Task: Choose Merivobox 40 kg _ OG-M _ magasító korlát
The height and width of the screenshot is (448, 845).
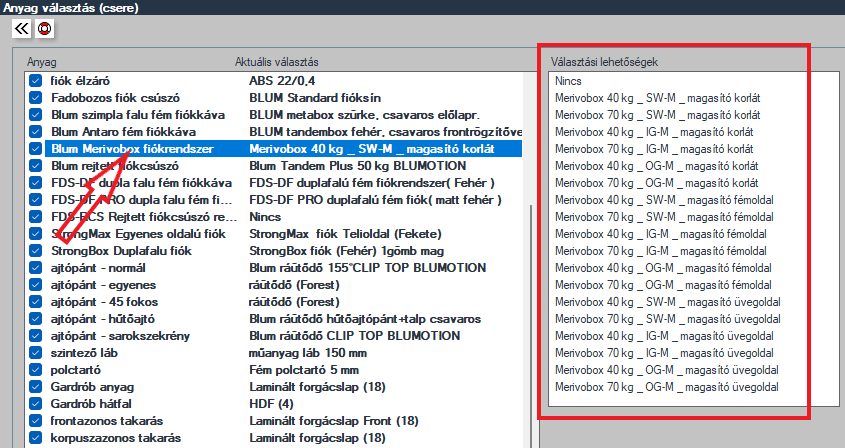Action: 656,166
